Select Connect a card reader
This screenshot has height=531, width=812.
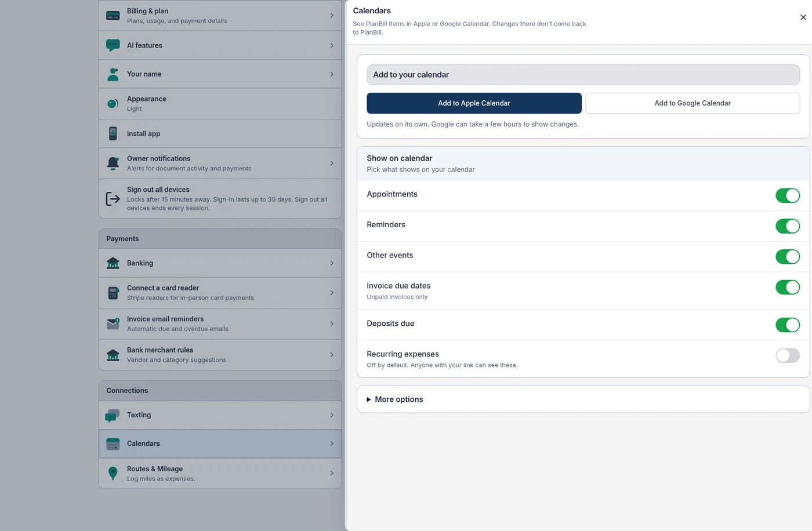(220, 293)
